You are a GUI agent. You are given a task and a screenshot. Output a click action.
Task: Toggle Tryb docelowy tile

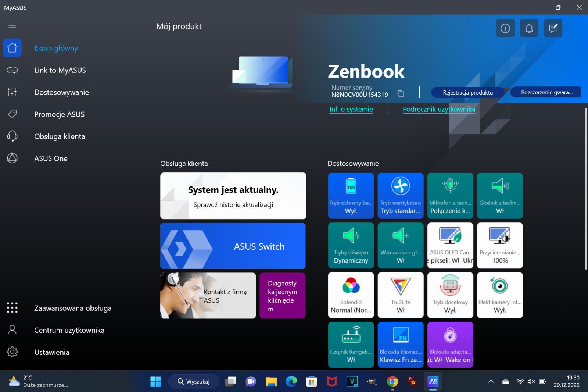(450, 295)
